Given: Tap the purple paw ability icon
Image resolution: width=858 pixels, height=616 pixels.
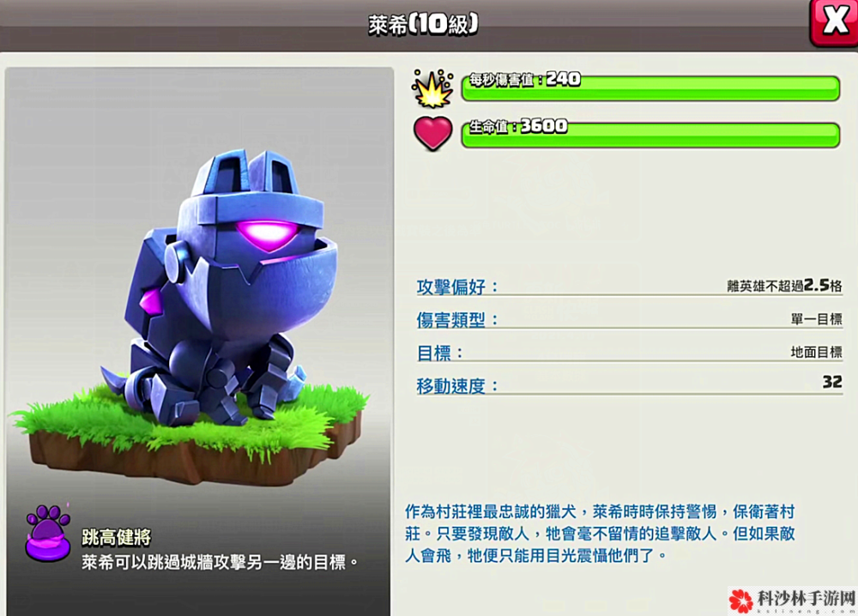Looking at the screenshot, I should click(x=48, y=533).
